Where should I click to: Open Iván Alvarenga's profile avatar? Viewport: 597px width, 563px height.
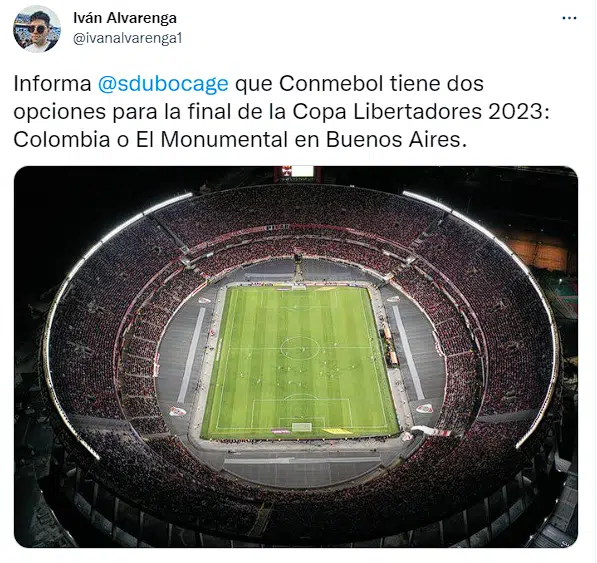pyautogui.click(x=37, y=29)
